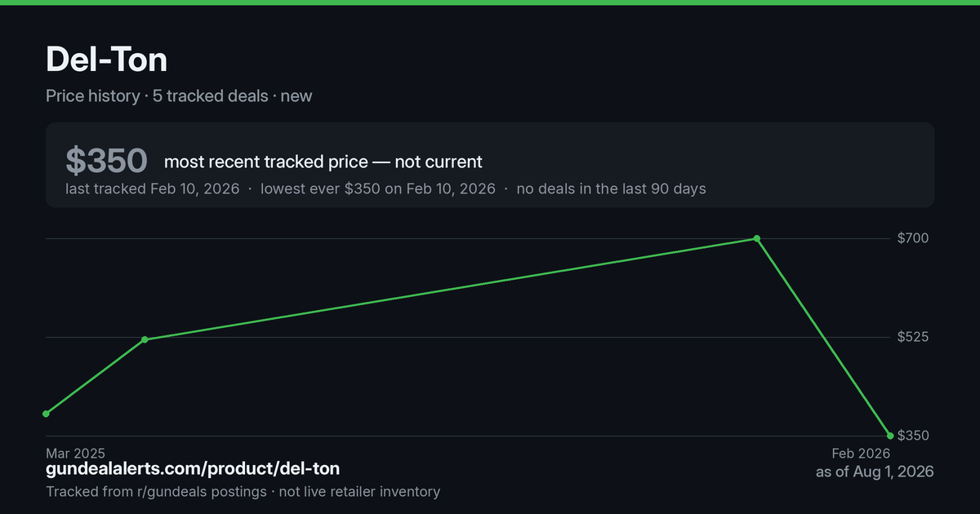Click the Feb 2026 axis label

point(861,453)
